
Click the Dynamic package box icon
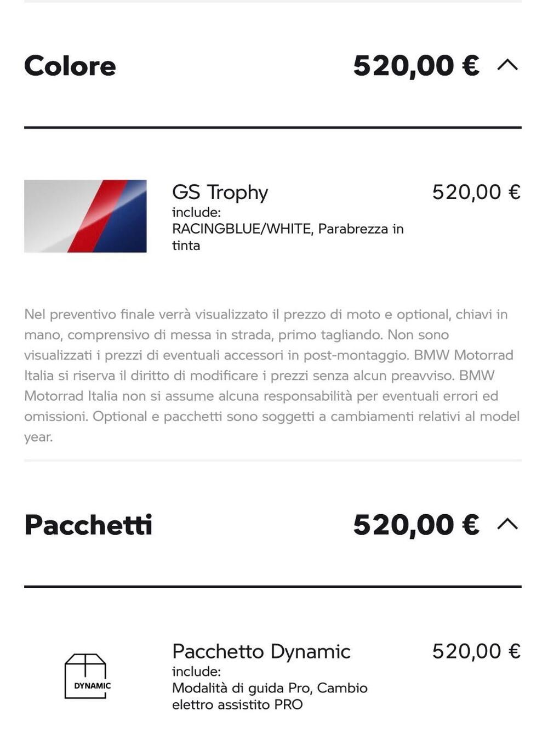coord(85,676)
